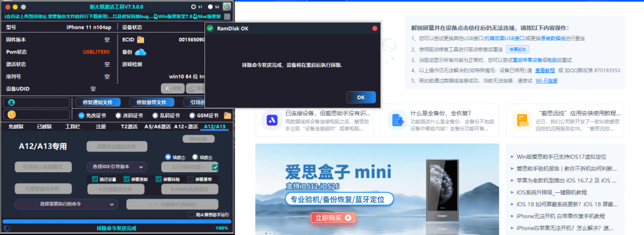Open article iOS系统升降级_一键刷机教程
The height and width of the screenshot is (235, 644).
click(x=551, y=192)
